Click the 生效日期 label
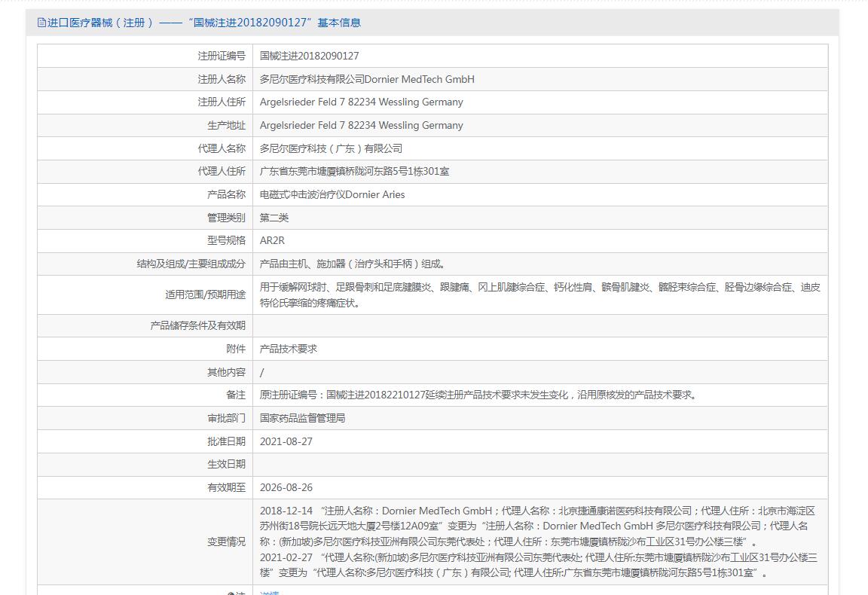Image resolution: width=868 pixels, height=595 pixels. [x=226, y=464]
